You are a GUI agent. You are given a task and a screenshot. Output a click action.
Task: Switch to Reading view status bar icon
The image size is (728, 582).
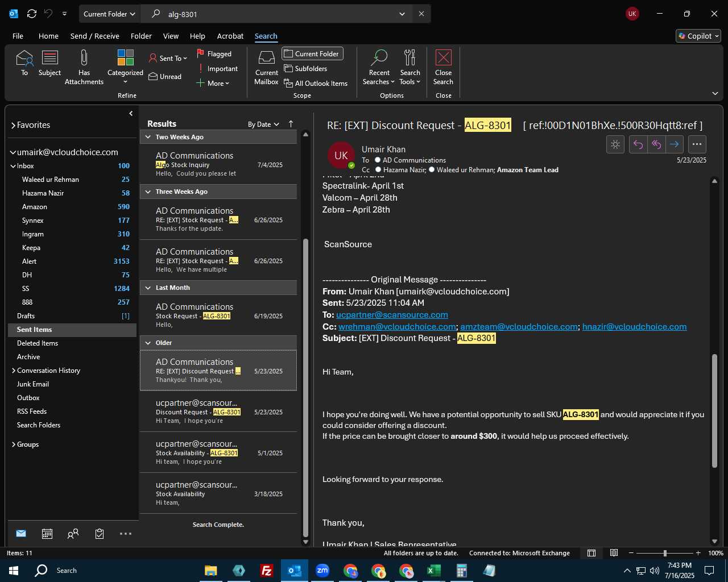tap(614, 553)
